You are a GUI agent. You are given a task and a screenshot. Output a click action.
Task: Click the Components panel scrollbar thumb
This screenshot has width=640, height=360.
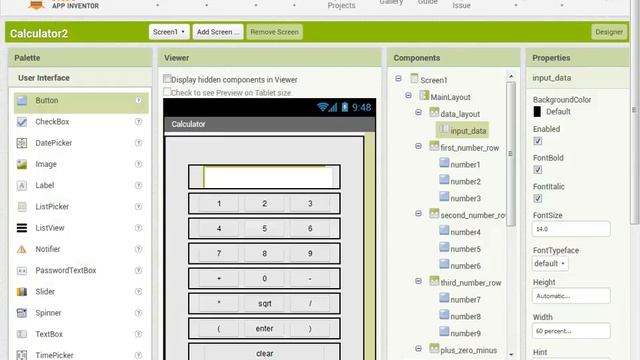511,153
